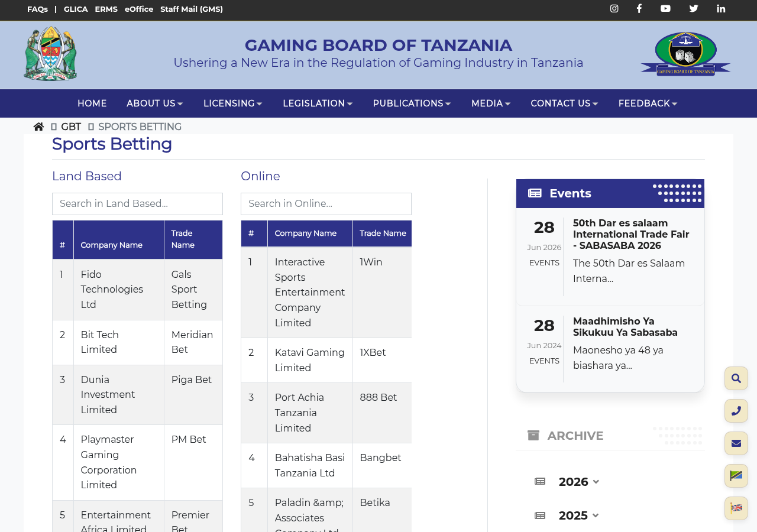Click the Tanzania coat of arms logo

[x=50, y=53]
